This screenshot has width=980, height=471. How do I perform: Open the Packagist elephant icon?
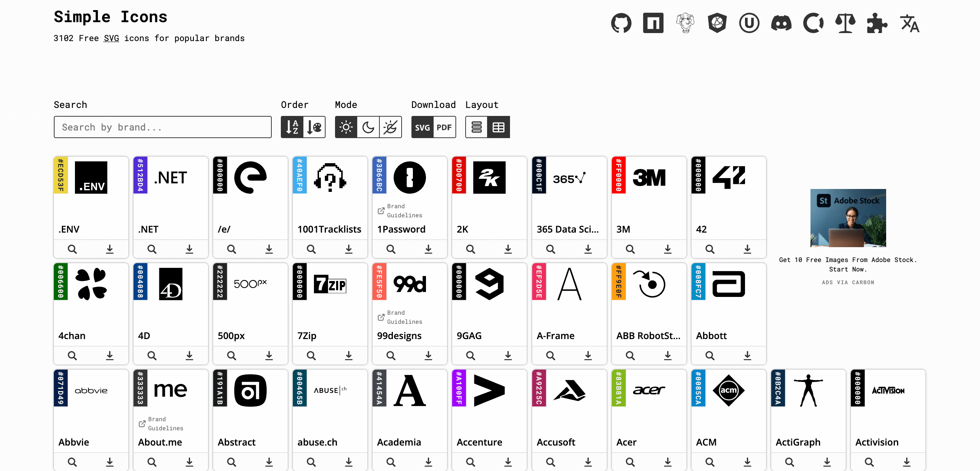click(685, 23)
